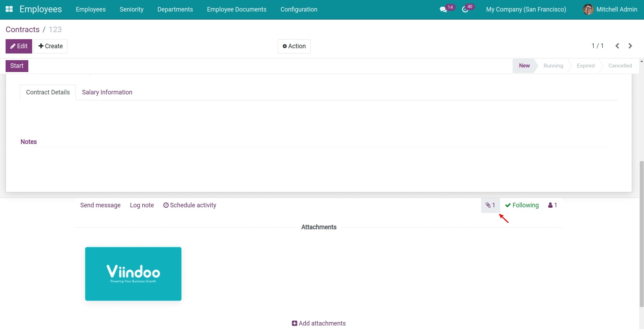The width and height of the screenshot is (644, 329).
Task: Open the followers list person icon
Action: point(552,205)
